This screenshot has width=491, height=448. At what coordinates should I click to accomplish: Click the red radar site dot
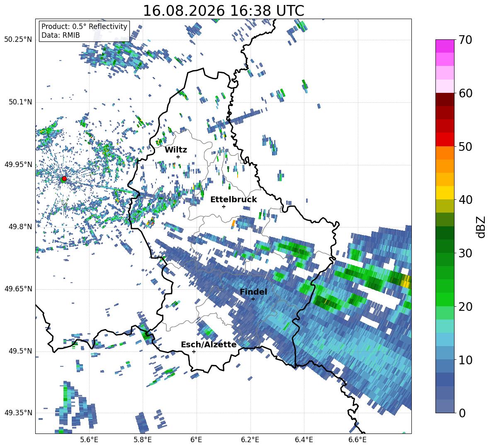64,178
